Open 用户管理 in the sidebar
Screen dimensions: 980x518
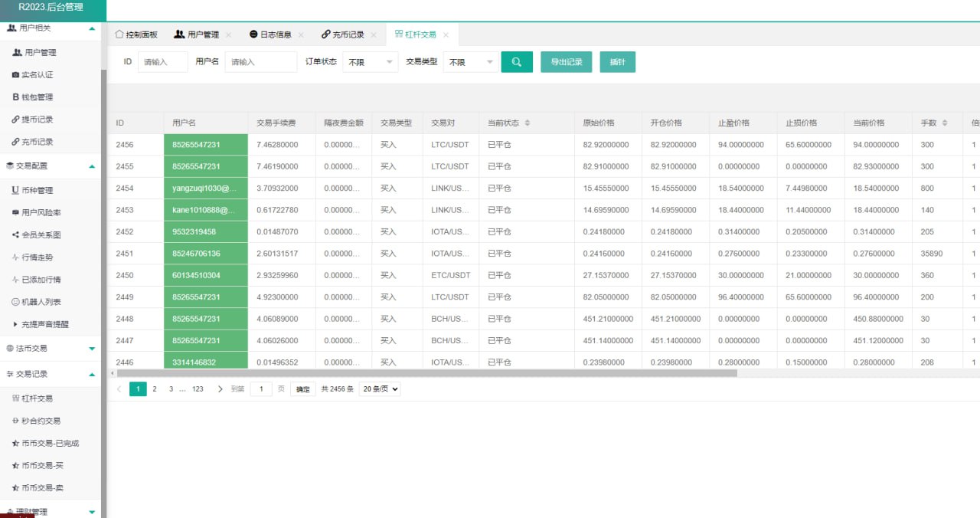click(x=40, y=53)
